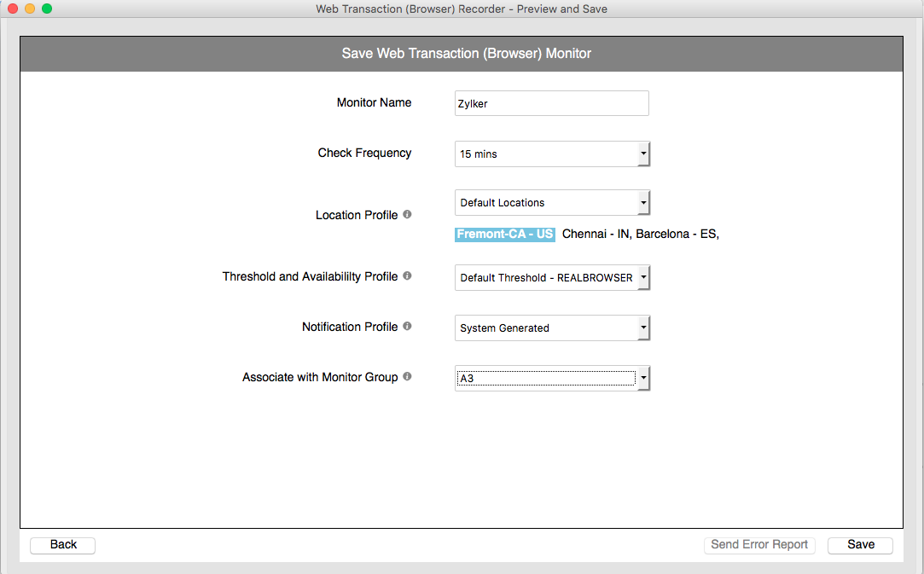
Task: Click info icon next to Location Profile
Action: click(x=407, y=215)
